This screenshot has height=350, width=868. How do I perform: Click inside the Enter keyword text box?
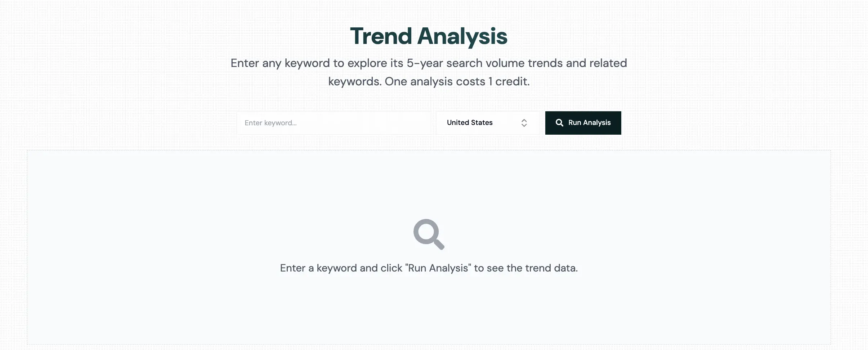click(335, 123)
